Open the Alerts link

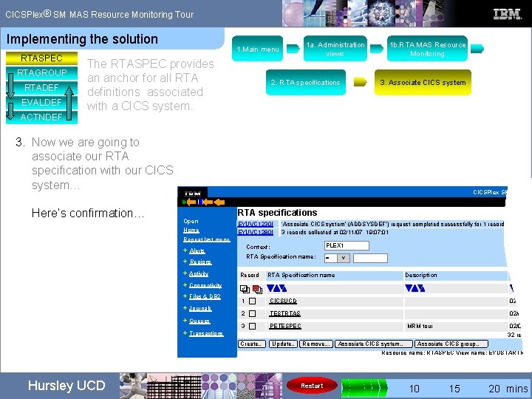click(197, 250)
